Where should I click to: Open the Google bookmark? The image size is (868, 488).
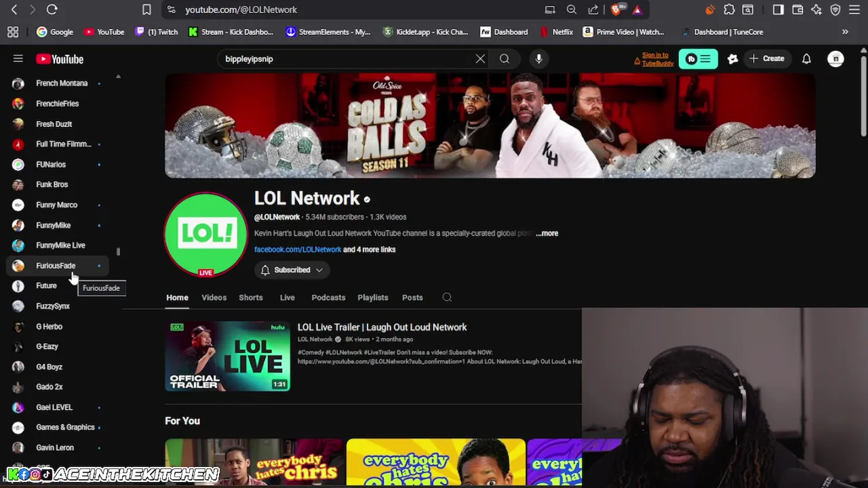point(55,32)
